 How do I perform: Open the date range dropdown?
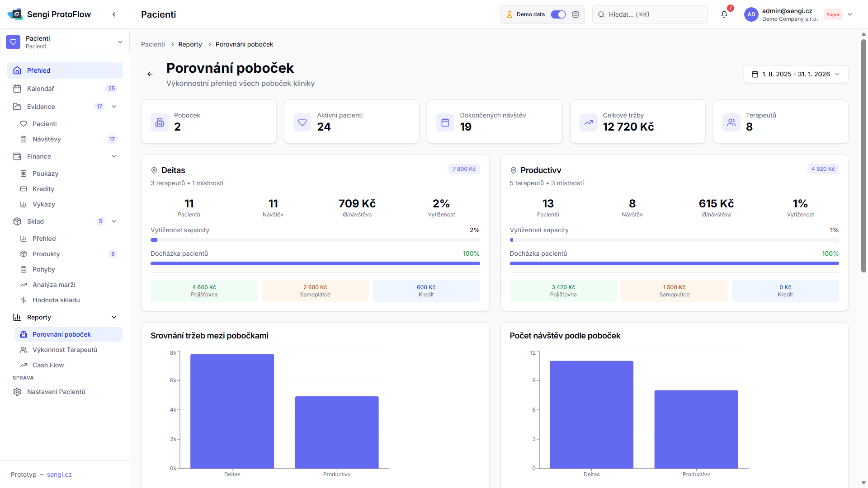pos(796,74)
